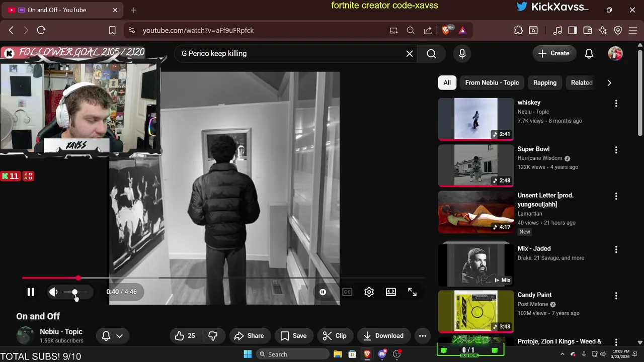Toggle closed captions CC button
644x362 pixels.
coord(347,292)
